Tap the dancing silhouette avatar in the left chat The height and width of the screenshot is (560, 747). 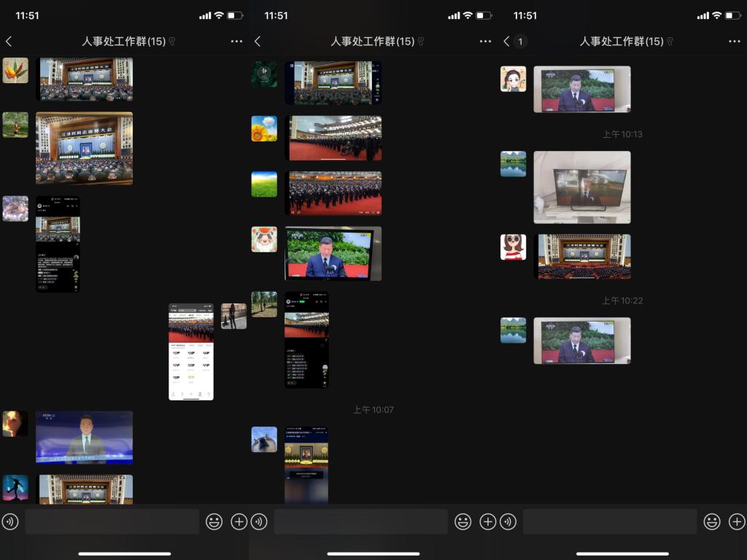[x=15, y=487]
